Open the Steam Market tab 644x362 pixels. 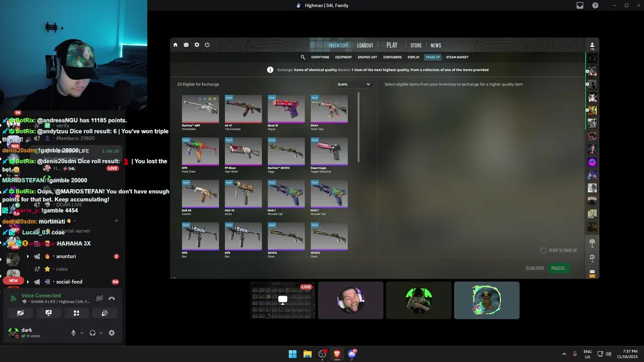[457, 57]
